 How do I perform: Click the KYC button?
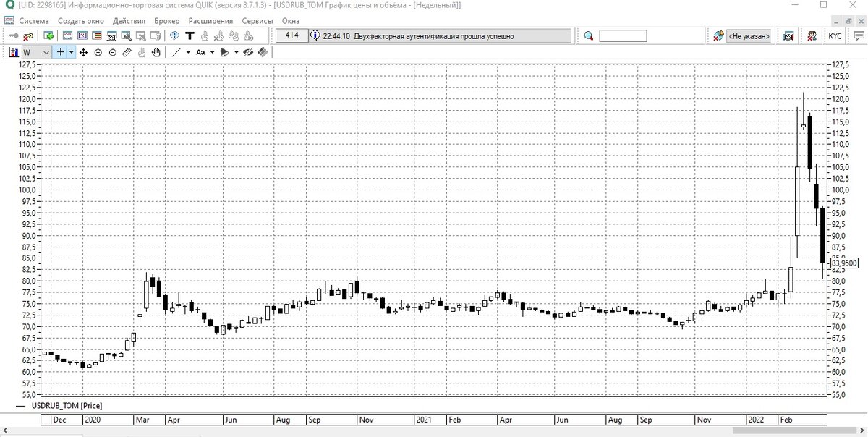click(x=835, y=36)
